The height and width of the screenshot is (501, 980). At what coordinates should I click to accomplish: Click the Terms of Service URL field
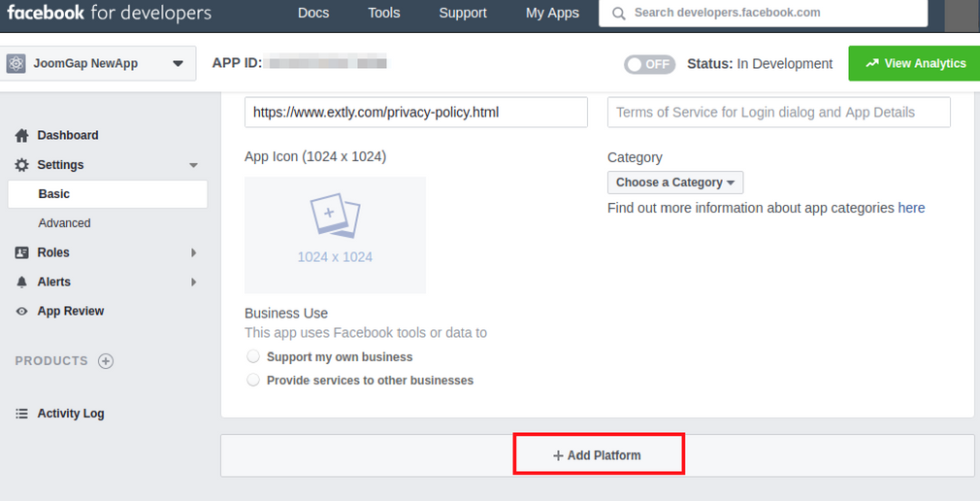click(779, 112)
